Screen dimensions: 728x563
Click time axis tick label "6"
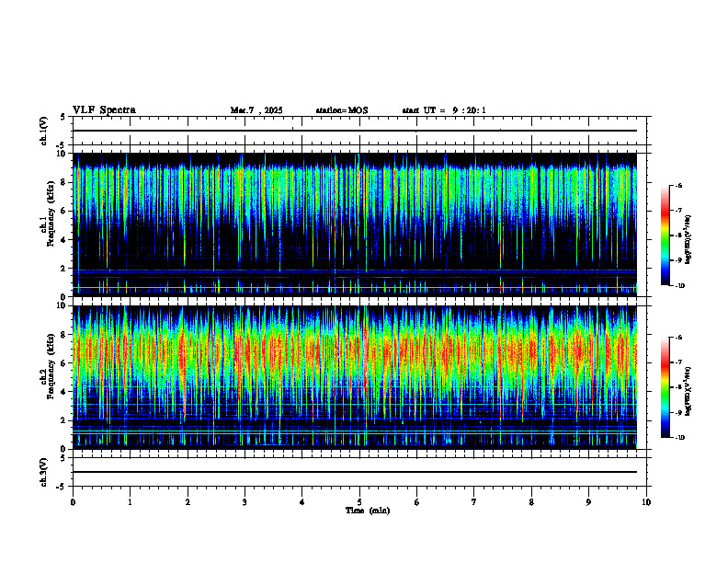coord(417,502)
